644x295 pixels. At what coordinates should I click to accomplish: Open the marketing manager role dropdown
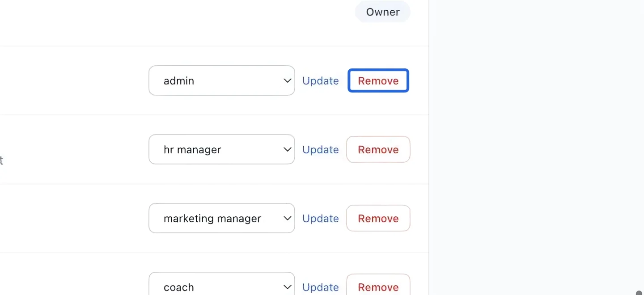coord(222,218)
